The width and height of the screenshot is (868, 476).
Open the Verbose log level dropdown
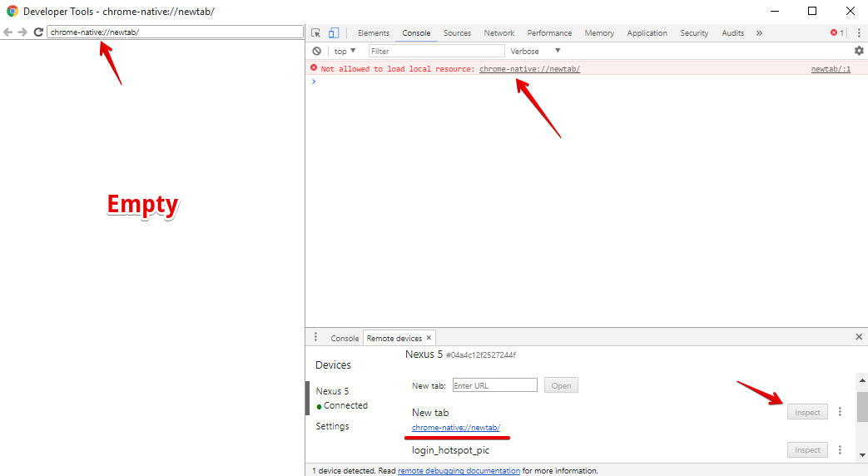point(535,51)
